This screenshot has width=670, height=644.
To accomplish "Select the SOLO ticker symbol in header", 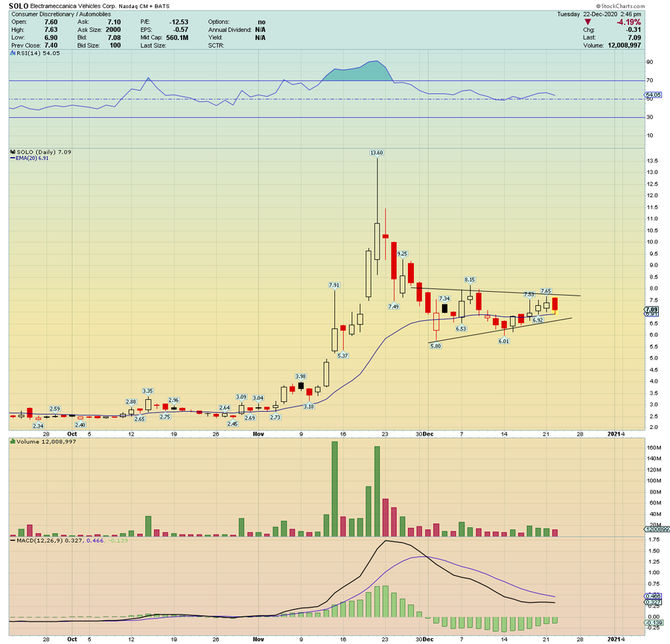I will tap(19, 6).
